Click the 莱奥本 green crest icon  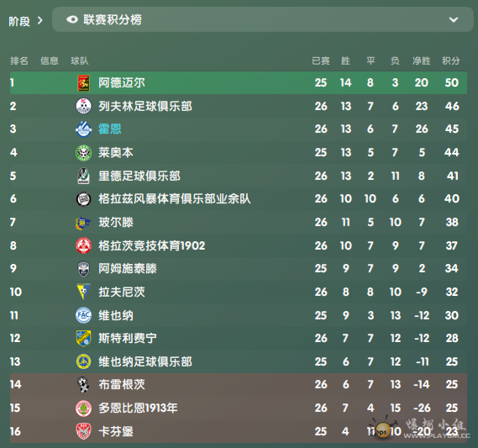point(83,152)
